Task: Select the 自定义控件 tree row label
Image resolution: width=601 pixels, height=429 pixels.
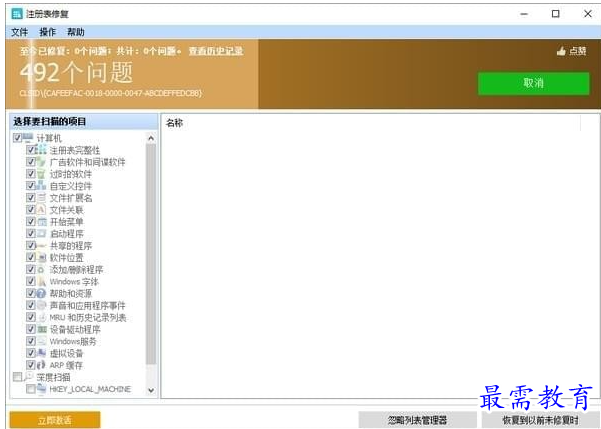Action: tap(71, 186)
